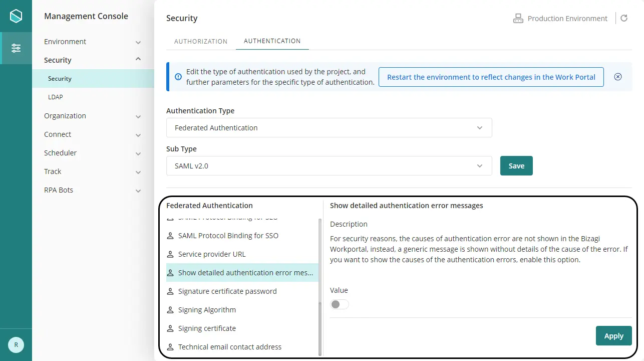Expand the RPA Bots menu section
The image size is (644, 361).
pyautogui.click(x=93, y=190)
